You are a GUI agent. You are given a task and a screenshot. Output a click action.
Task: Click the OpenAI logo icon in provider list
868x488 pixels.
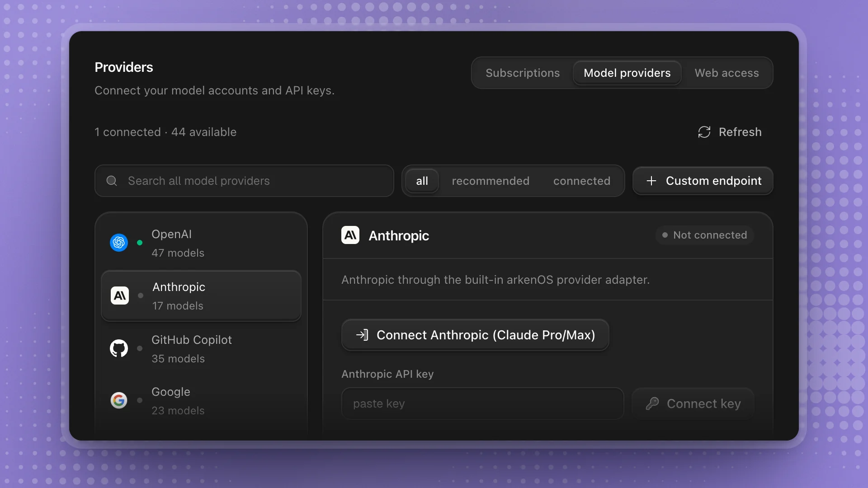click(119, 243)
